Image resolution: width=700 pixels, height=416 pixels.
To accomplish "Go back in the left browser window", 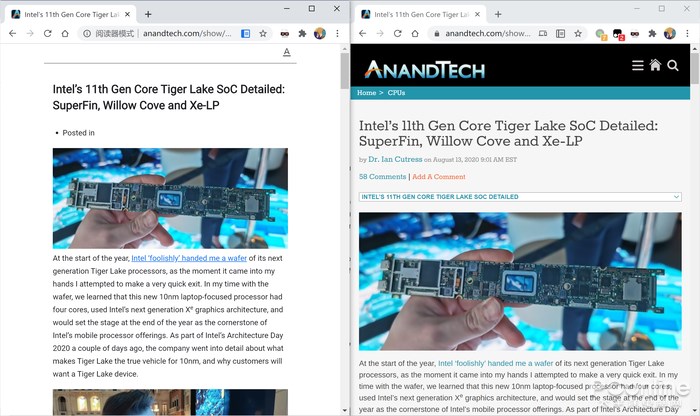I will [12, 33].
